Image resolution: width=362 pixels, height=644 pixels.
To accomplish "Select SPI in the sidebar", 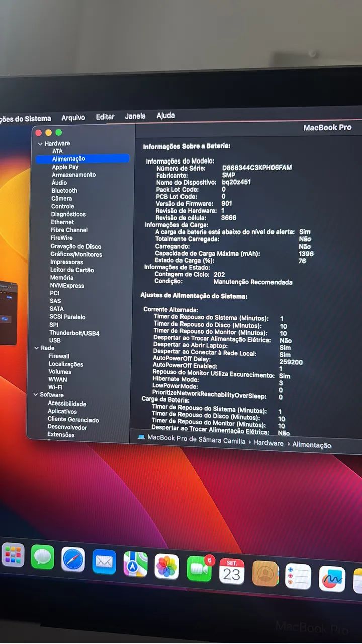I will pyautogui.click(x=54, y=325).
